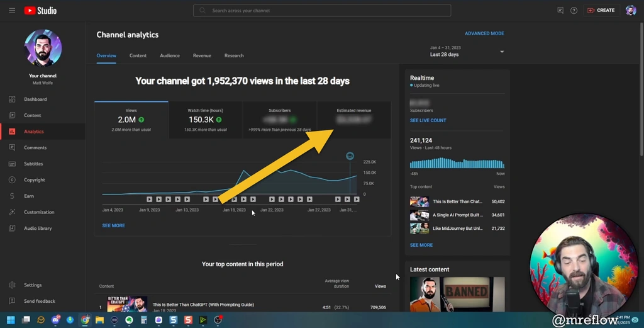Click the search across your channel field
644x328 pixels.
coord(322,11)
